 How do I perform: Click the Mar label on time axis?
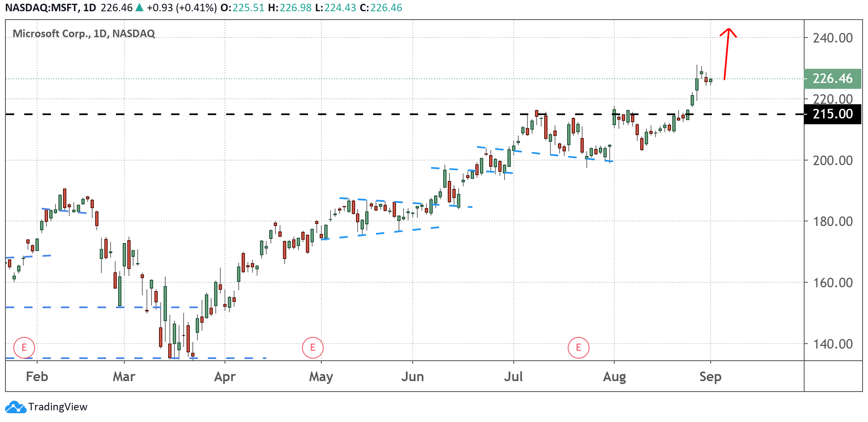click(124, 377)
